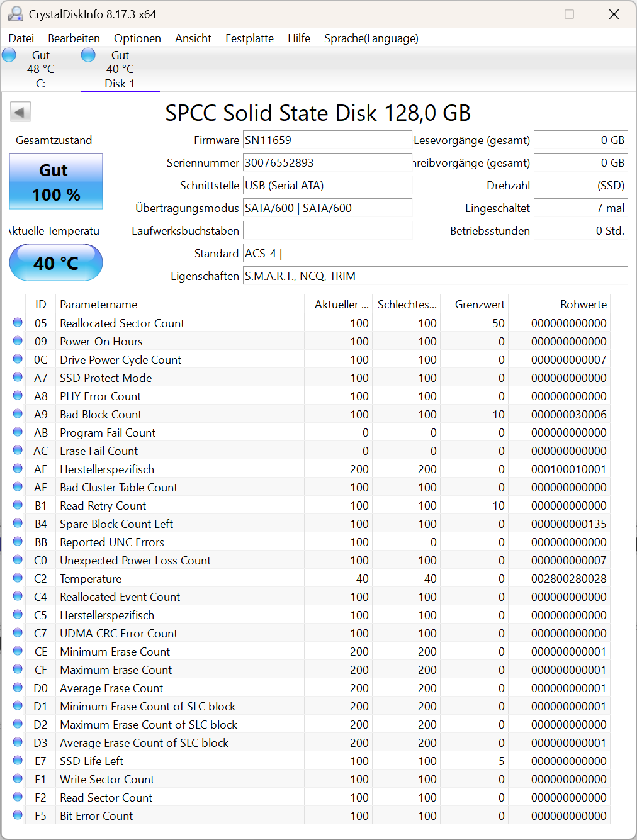The image size is (637, 840).
Task: Click the SPCC Solid State Disk title
Action: pyautogui.click(x=318, y=113)
